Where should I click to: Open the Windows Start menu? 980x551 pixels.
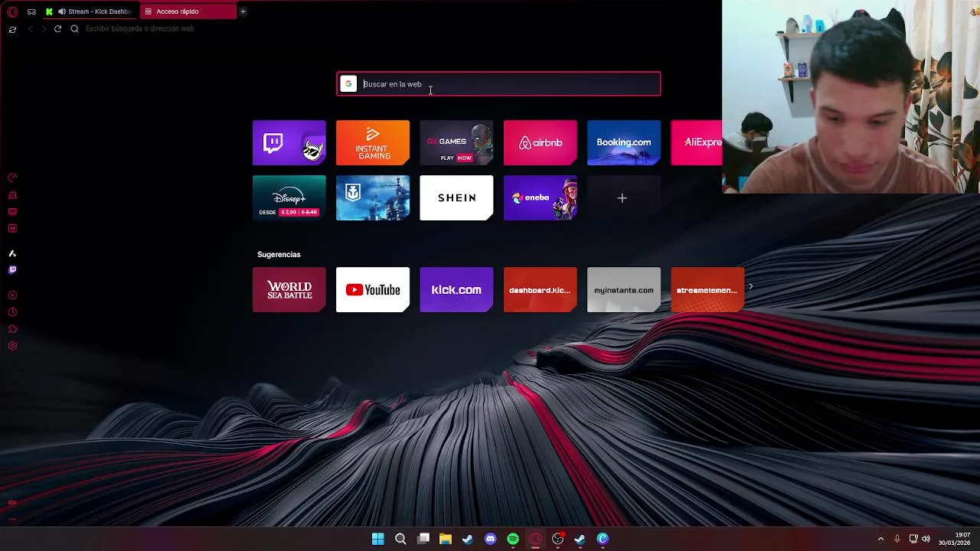point(378,539)
